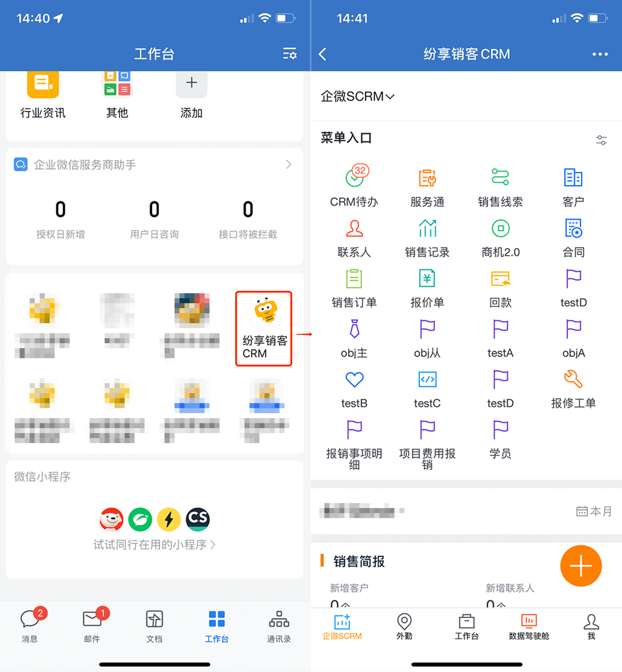Image resolution: width=622 pixels, height=672 pixels.
Task: Change the 本月 date range
Action: pos(594,511)
